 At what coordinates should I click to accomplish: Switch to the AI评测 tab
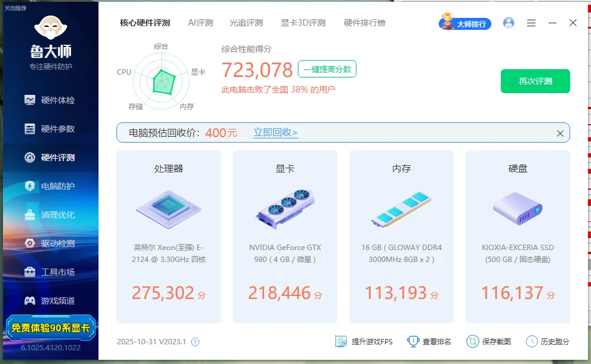(x=200, y=23)
